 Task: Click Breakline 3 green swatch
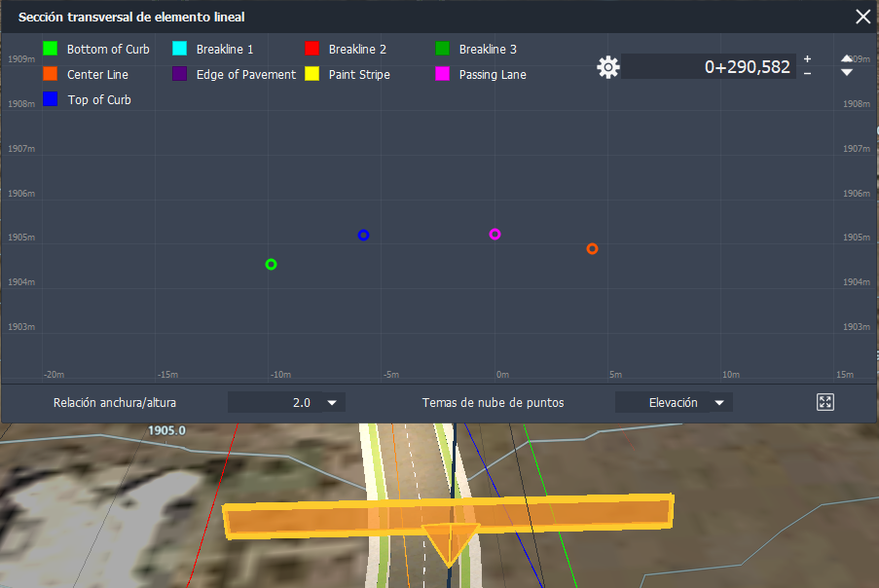(x=442, y=49)
